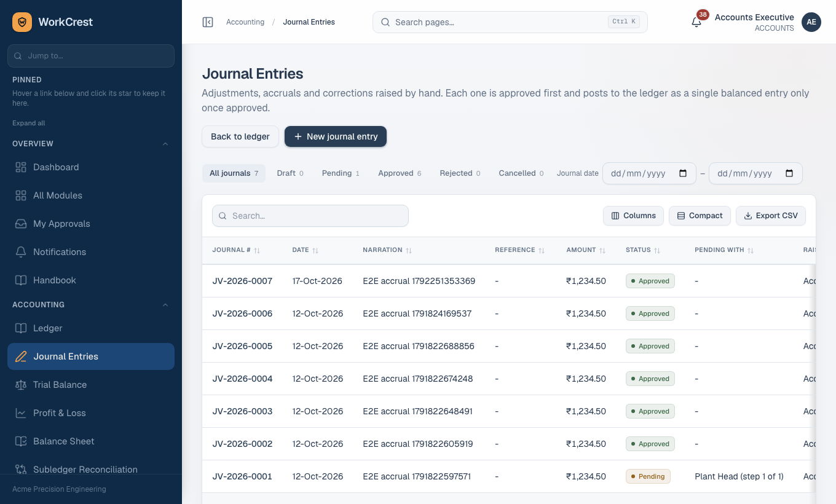Focus the Search pages field
The image size is (836, 504).
point(510,22)
